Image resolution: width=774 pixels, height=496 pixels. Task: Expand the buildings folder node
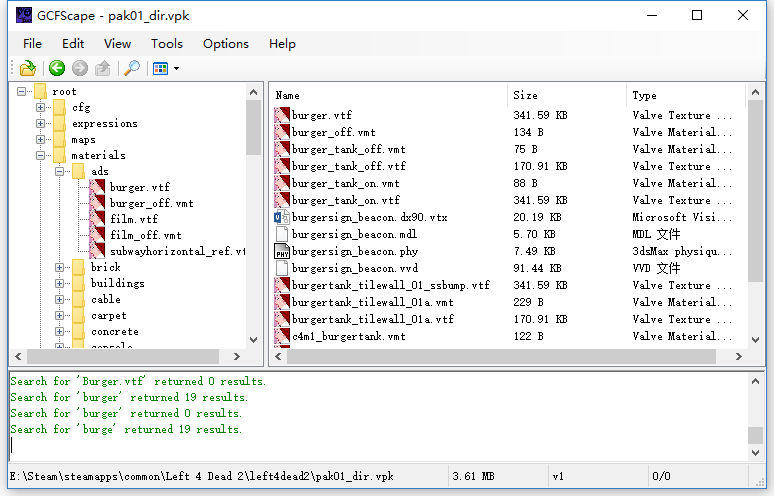[x=60, y=283]
